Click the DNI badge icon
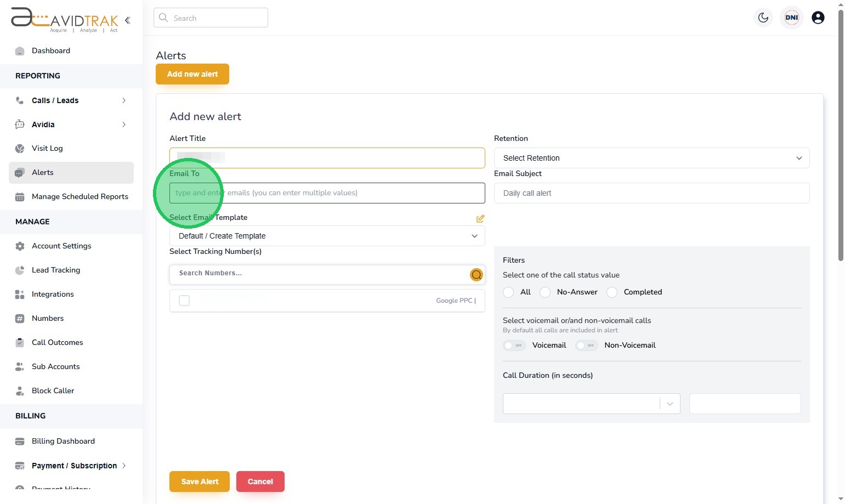The image size is (845, 504). [791, 18]
